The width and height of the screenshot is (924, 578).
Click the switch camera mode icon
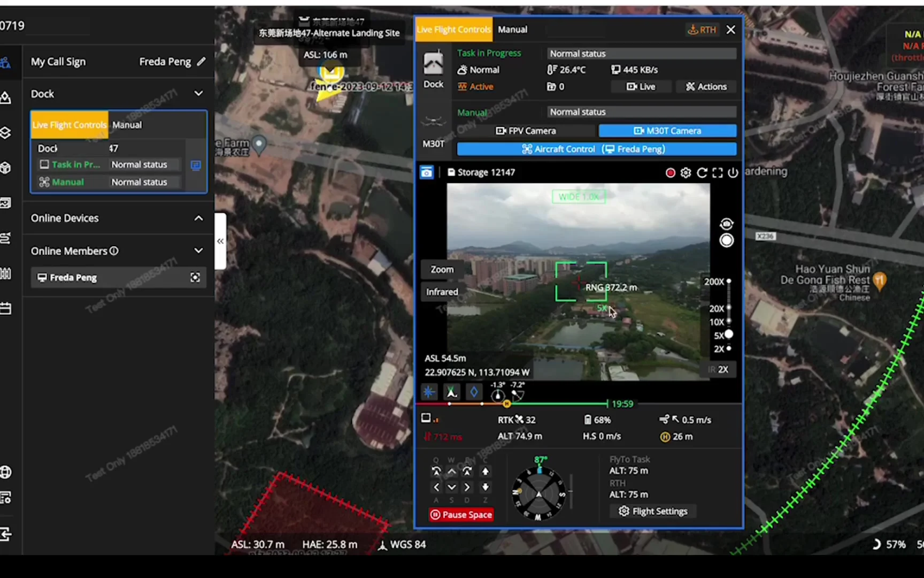(x=726, y=224)
